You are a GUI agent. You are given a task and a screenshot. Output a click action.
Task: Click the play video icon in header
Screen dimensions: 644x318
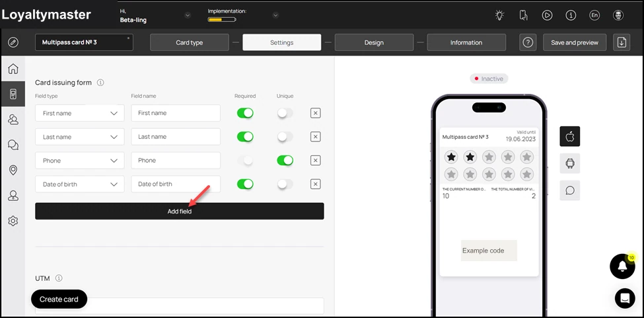pyautogui.click(x=547, y=15)
